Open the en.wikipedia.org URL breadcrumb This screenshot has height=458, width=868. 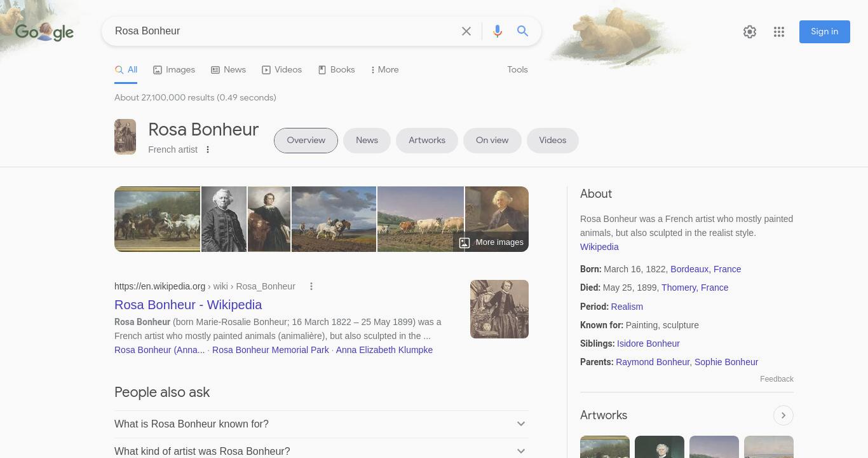[205, 286]
